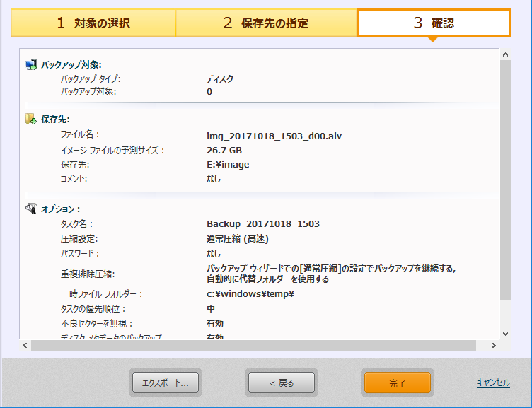Viewport: 532px width, 408px height.
Task: Click the temp folder path c:¥windows¥temp¥
Action: click(250, 293)
